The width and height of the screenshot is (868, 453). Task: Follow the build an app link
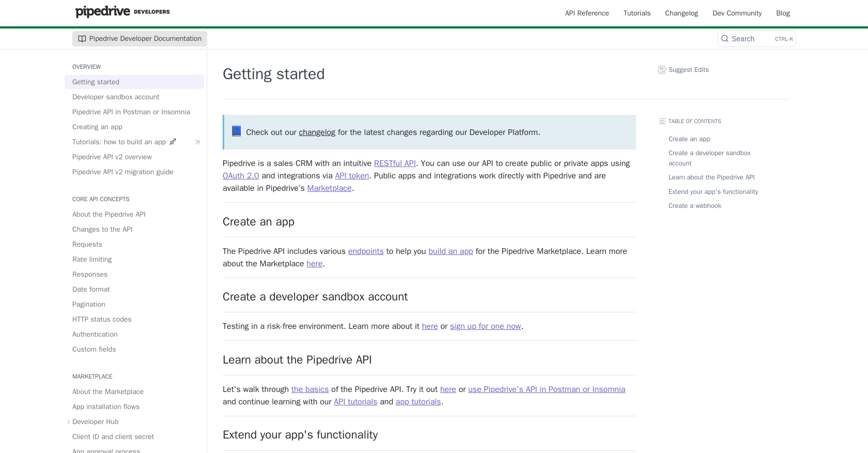[x=451, y=251]
